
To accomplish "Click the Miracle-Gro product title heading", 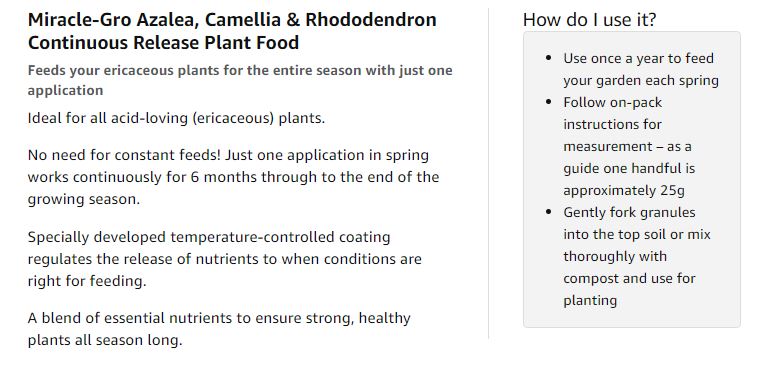I will point(232,31).
